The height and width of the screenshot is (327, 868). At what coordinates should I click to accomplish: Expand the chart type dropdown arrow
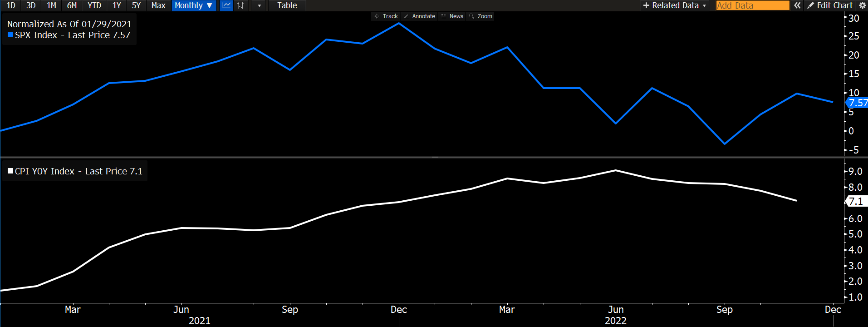click(x=259, y=5)
